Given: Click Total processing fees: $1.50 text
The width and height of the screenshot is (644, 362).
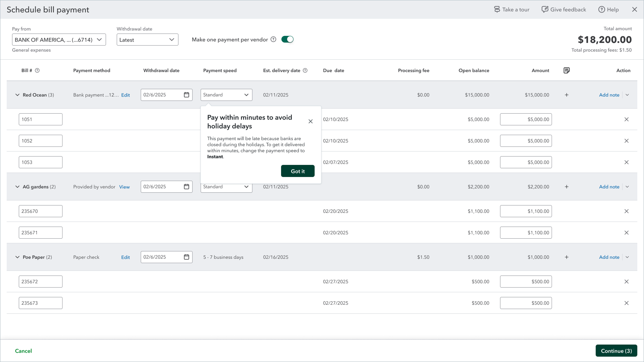Looking at the screenshot, I should coord(601,50).
